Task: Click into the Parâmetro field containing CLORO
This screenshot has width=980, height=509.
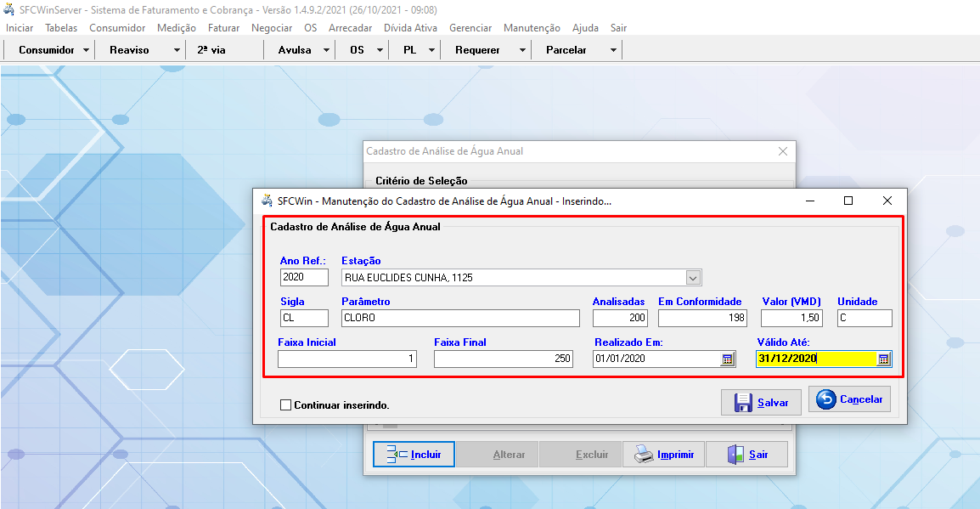Action: tap(459, 319)
